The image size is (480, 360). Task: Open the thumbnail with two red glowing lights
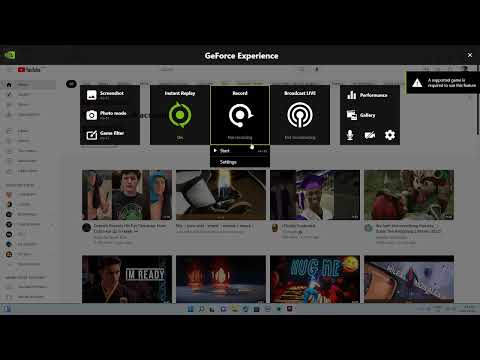pos(221,279)
